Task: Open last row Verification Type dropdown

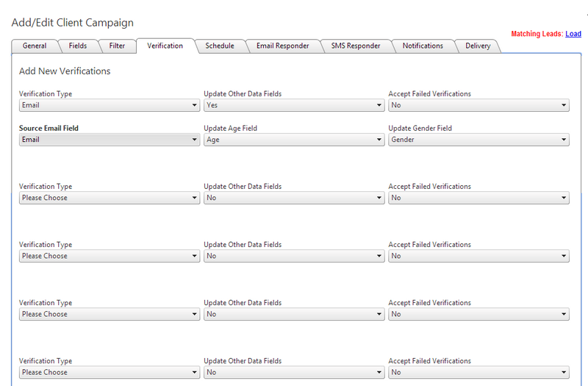Action: [110, 372]
